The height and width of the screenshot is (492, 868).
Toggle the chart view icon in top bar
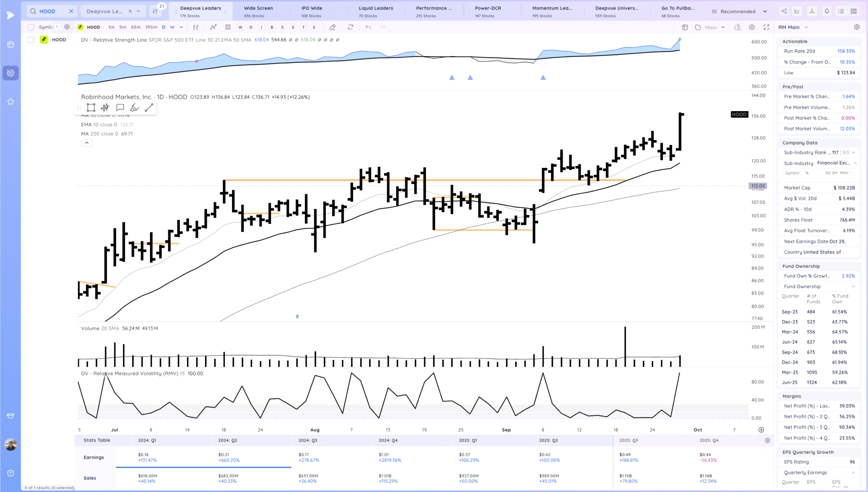797,11
